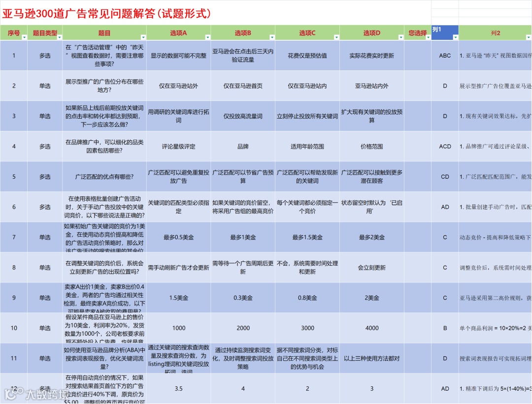Viewport: 532px width, 404px height.
Task: Click cell 2000 in row 10
Action: [x=243, y=328]
